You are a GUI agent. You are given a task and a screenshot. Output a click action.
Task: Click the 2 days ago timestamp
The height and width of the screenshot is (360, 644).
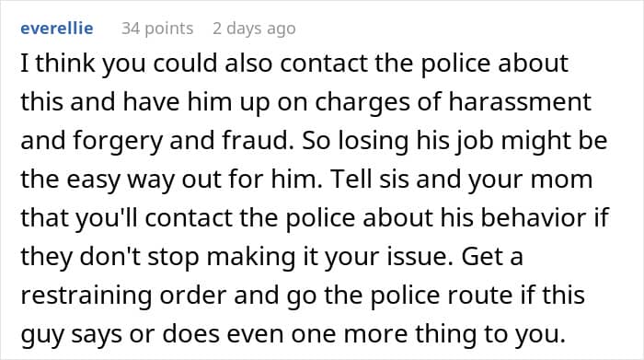pos(254,29)
